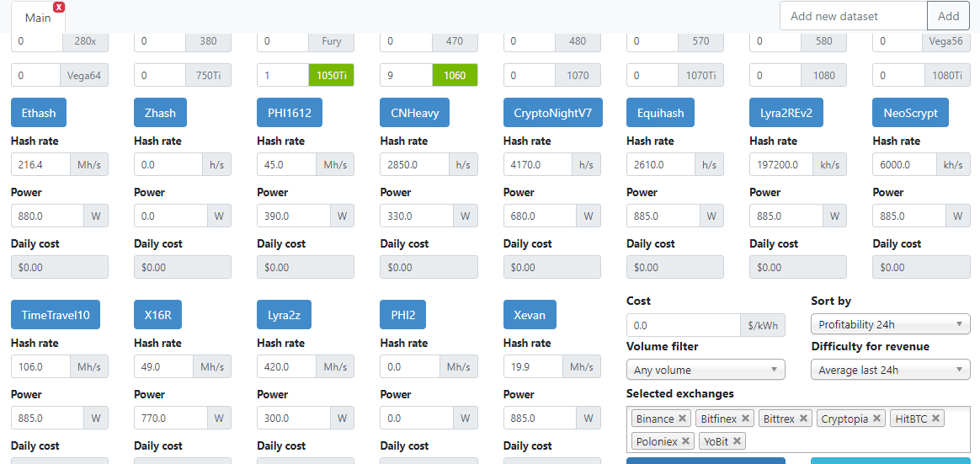The width and height of the screenshot is (980, 464).
Task: Open the Sort by dropdown
Action: coord(891,324)
